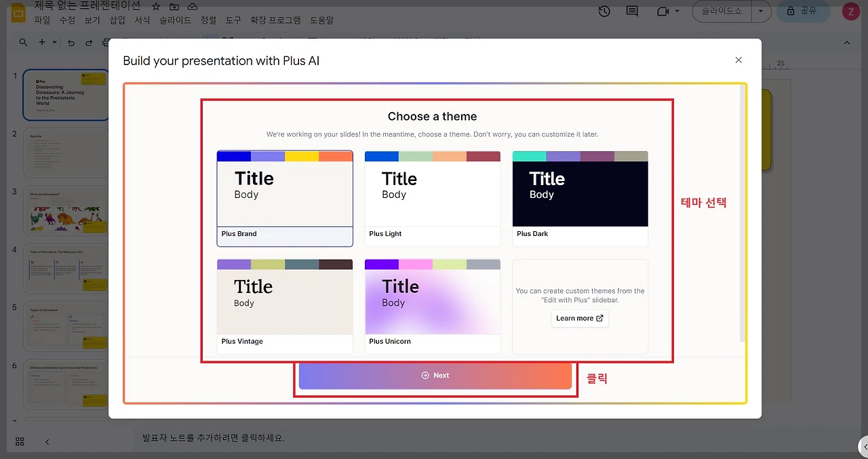Open the 도움말 menu
The height and width of the screenshot is (459, 868).
tap(321, 20)
